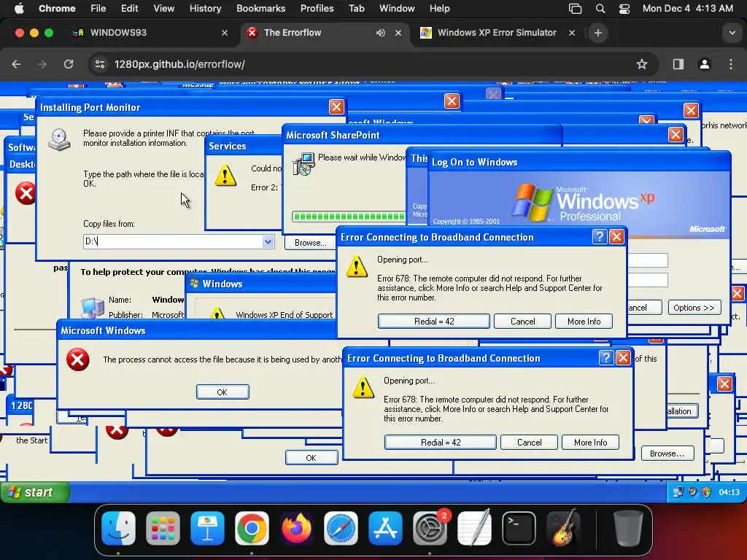
Task: Open the Chrome tab search chevron
Action: [x=732, y=33]
